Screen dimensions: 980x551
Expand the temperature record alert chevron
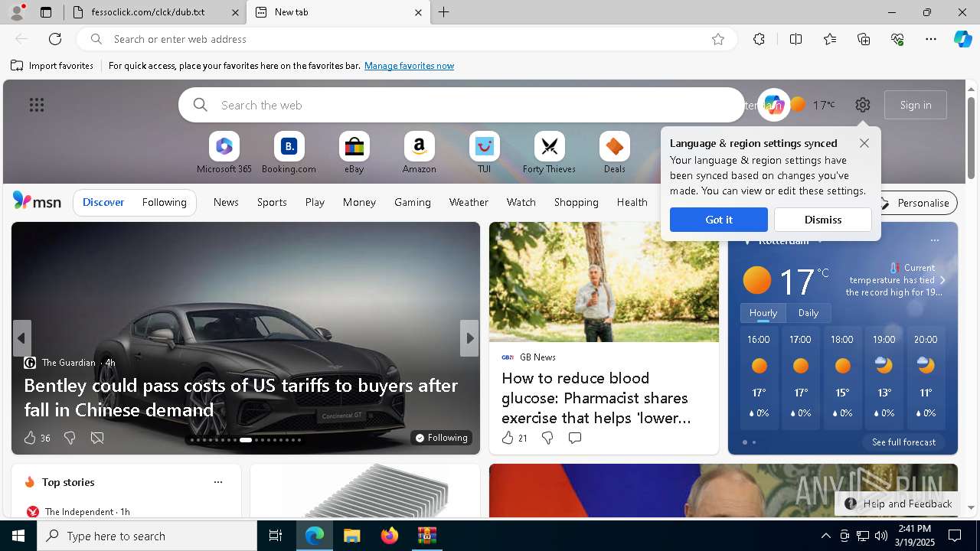click(942, 280)
